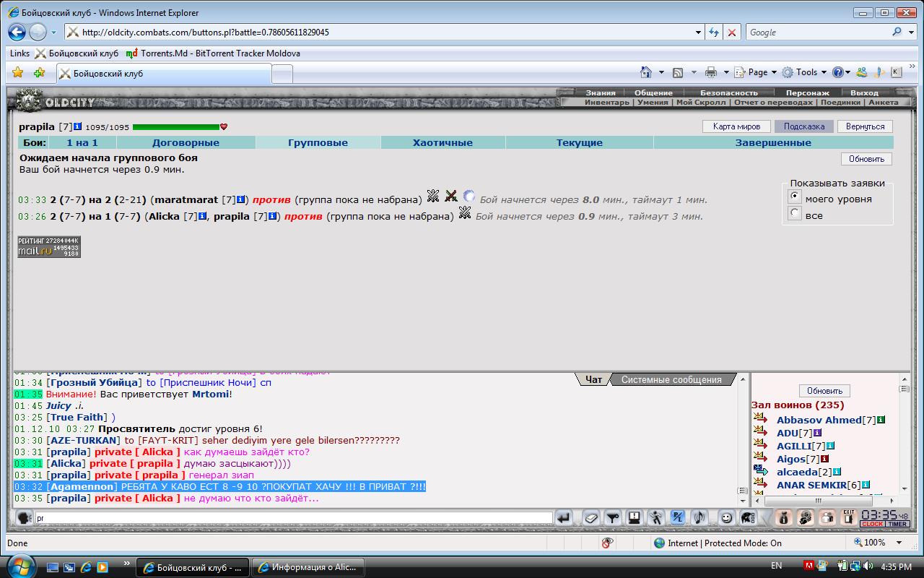
Task: Click the Windows Start button
Action: coord(19,566)
